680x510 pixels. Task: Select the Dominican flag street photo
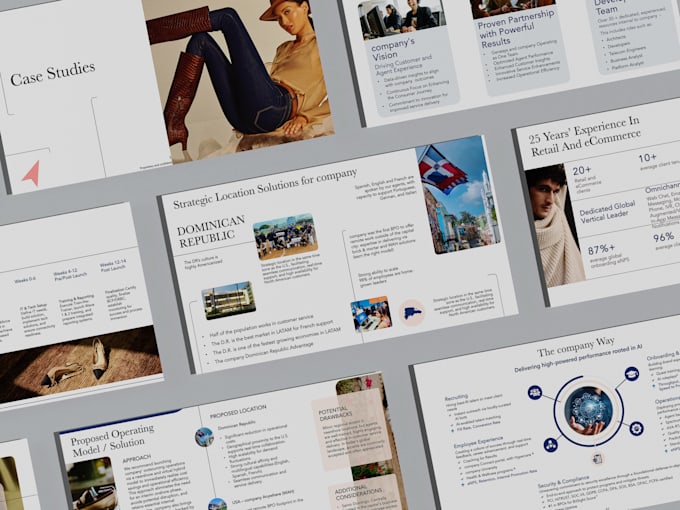click(458, 195)
